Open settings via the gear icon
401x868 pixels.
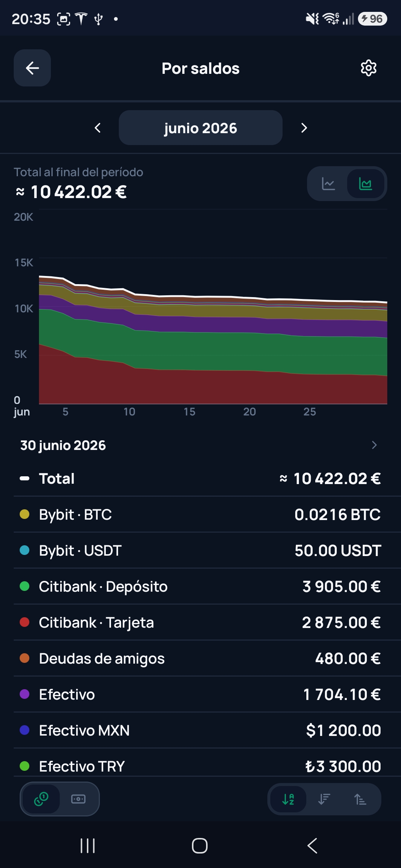pyautogui.click(x=369, y=68)
